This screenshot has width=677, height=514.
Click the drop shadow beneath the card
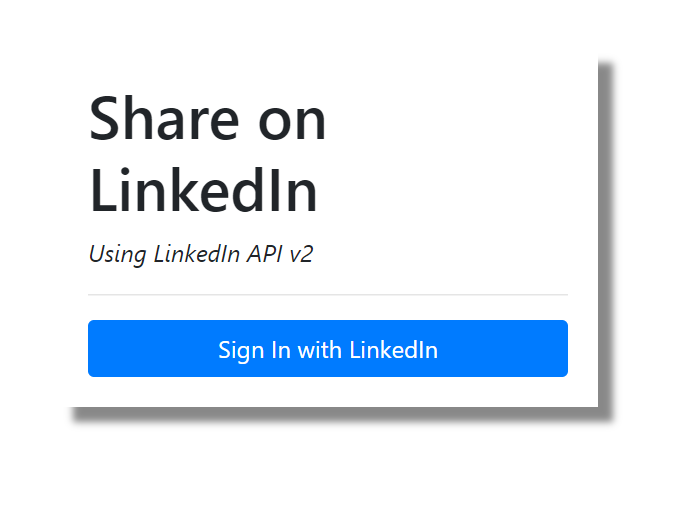click(340, 415)
